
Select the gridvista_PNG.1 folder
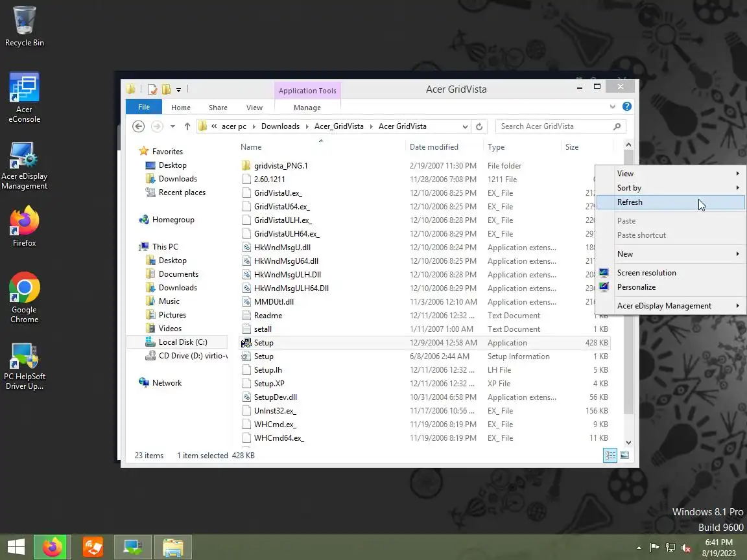(281, 166)
